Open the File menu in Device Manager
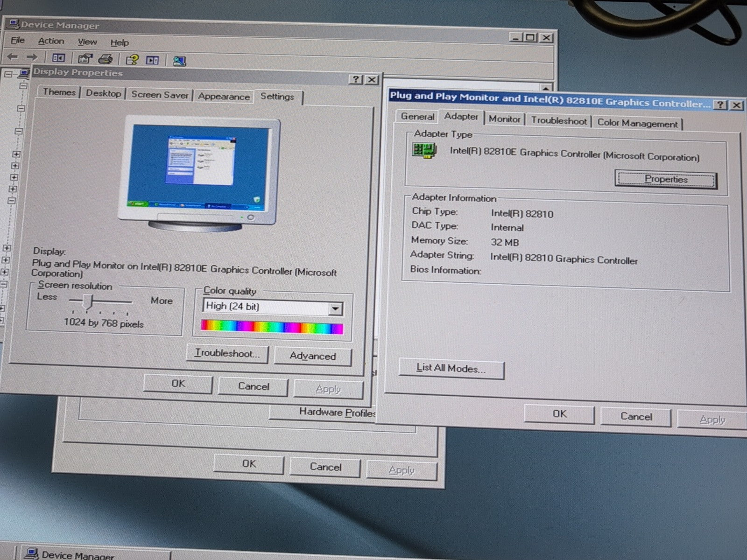The image size is (747, 560). click(x=18, y=40)
